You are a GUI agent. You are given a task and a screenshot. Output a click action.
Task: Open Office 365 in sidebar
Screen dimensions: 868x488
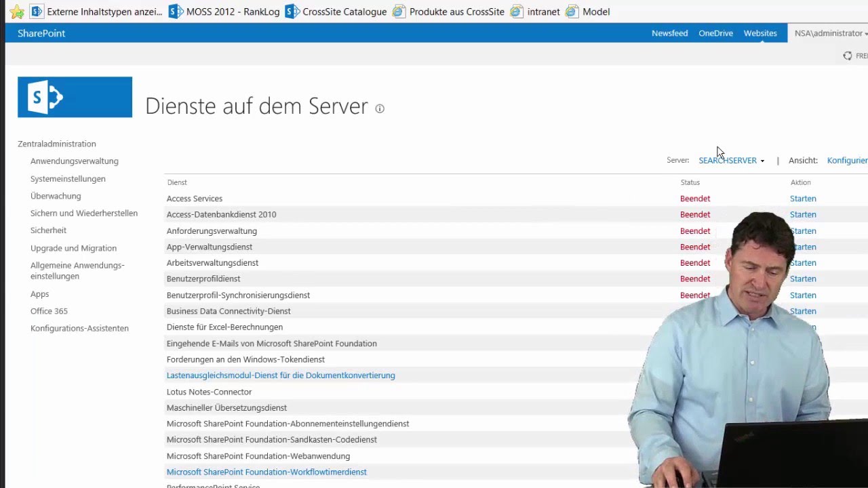click(x=49, y=311)
